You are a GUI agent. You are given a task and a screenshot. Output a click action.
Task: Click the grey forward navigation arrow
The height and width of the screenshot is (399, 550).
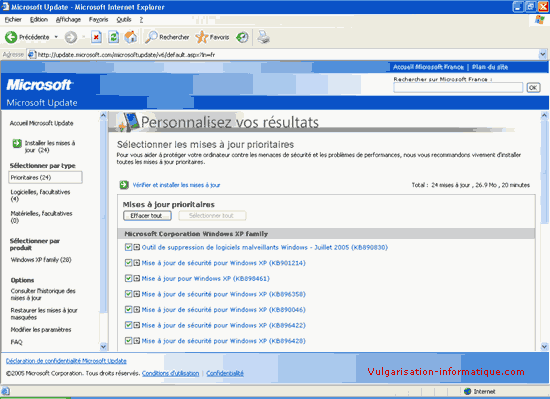(71, 37)
